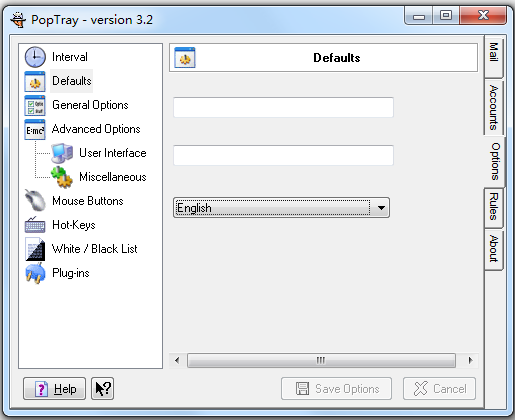Click the Cancel button
515x420 pixels.
click(x=439, y=389)
